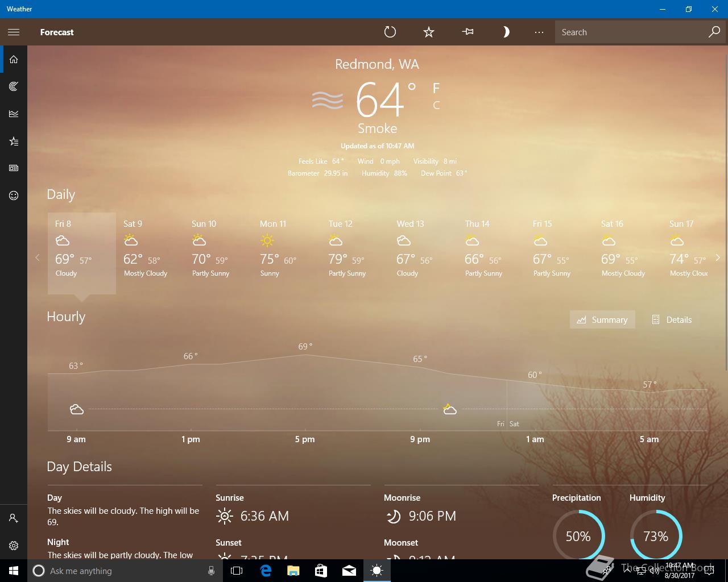The width and height of the screenshot is (728, 582).
Task: Open the Maps radar icon in sidebar
Action: [14, 86]
